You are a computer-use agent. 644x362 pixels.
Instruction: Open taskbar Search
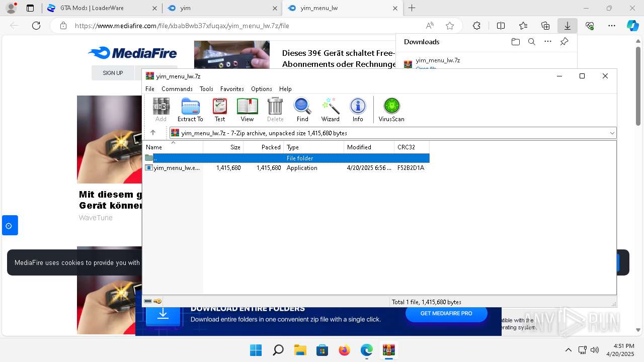pyautogui.click(x=278, y=350)
